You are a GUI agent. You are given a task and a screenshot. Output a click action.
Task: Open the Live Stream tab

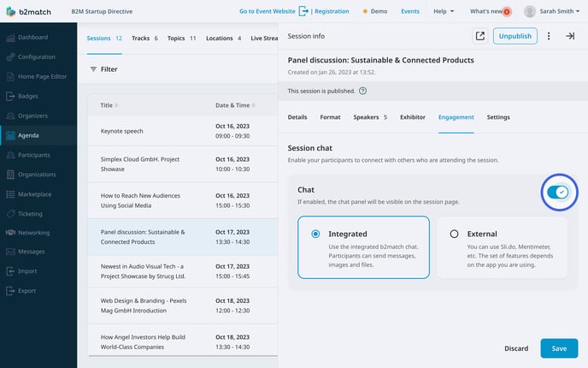264,39
